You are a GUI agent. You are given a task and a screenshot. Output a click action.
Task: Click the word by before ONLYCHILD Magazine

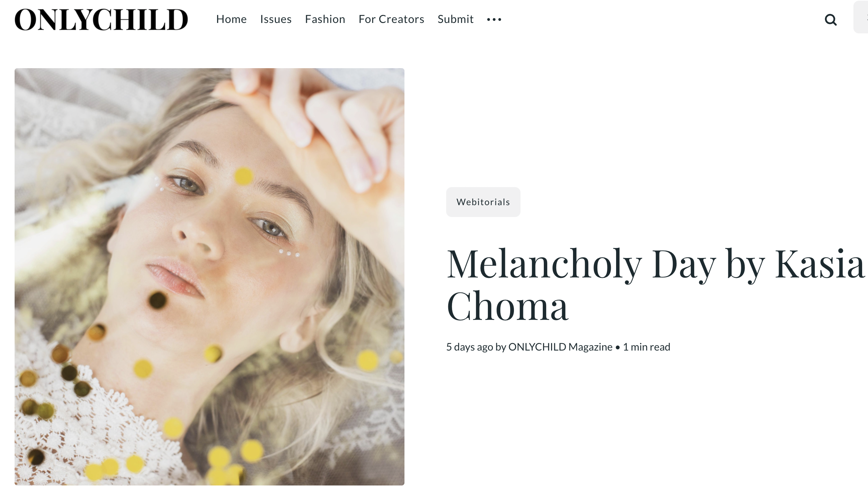500,347
